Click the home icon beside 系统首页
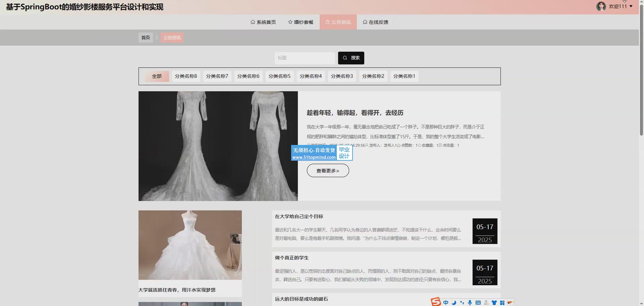The height and width of the screenshot is (306, 644). 253,22
